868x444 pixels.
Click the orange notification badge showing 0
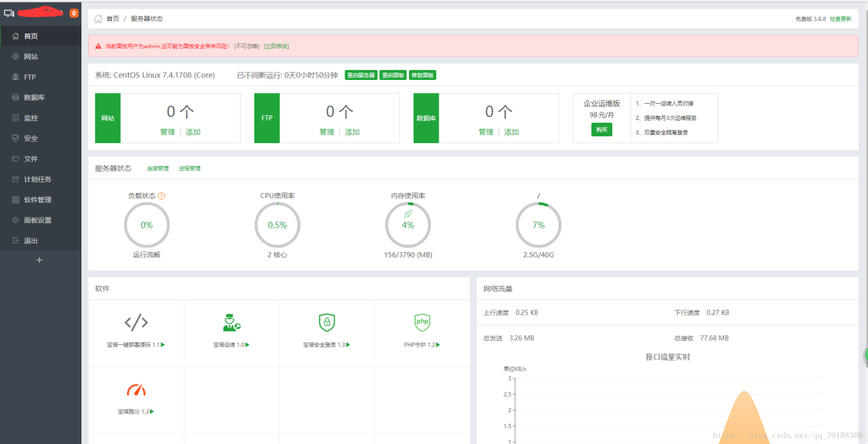coord(74,13)
